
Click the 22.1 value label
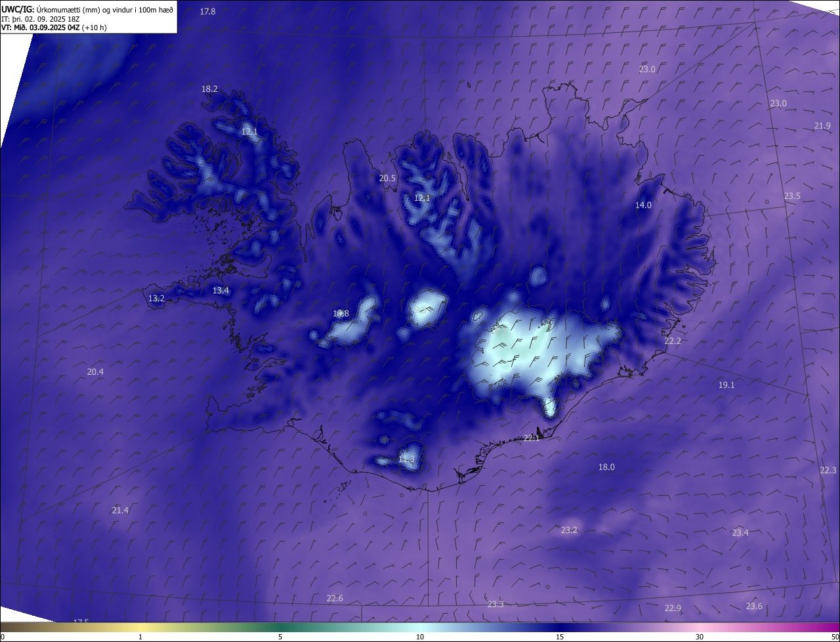pyautogui.click(x=531, y=439)
